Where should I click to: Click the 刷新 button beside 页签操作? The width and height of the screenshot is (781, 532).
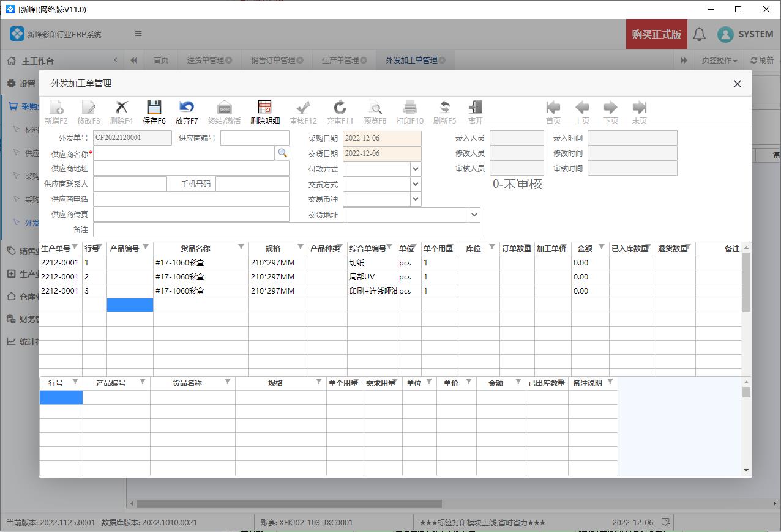click(762, 60)
